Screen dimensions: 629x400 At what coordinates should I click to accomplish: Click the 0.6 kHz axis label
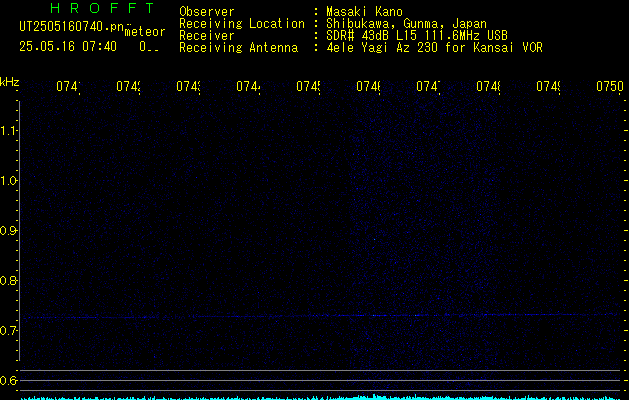click(8, 380)
